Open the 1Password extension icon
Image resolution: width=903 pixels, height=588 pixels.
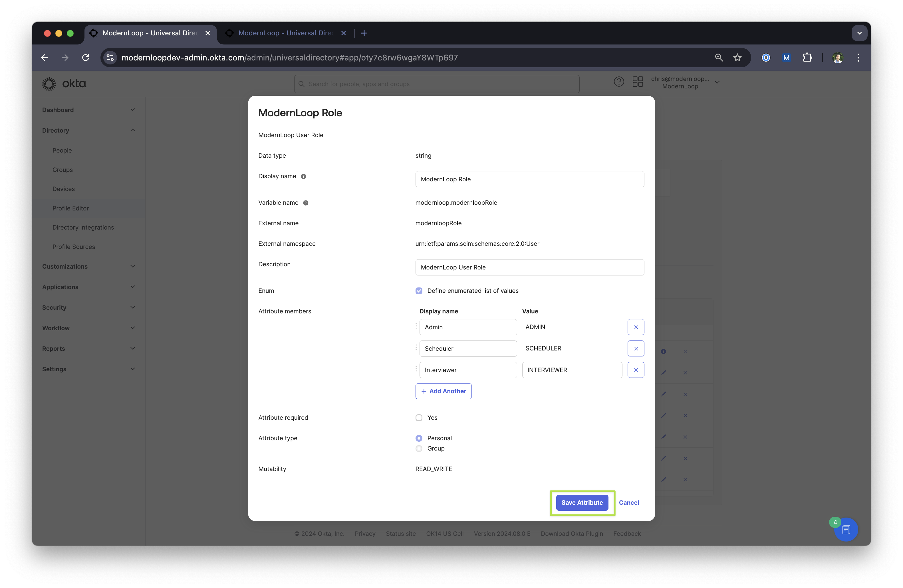pos(766,58)
